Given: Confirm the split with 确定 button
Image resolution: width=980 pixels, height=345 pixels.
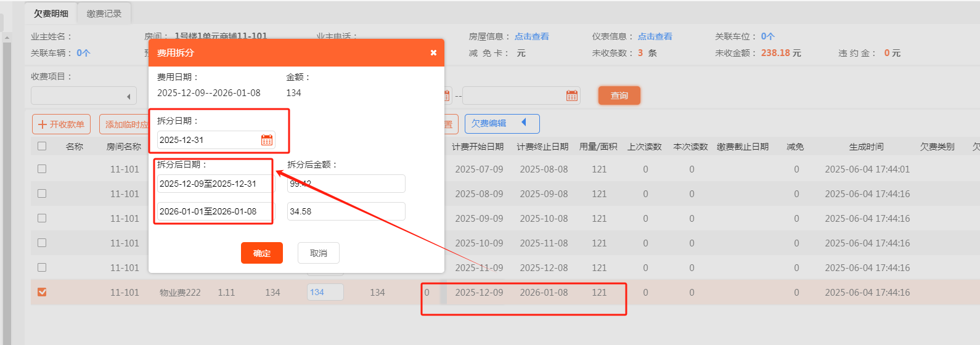Looking at the screenshot, I should (x=261, y=253).
